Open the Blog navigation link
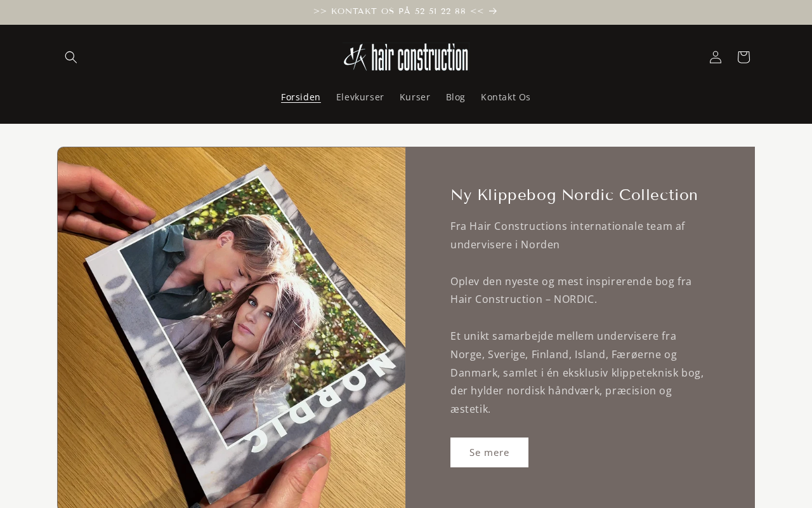 click(x=455, y=97)
